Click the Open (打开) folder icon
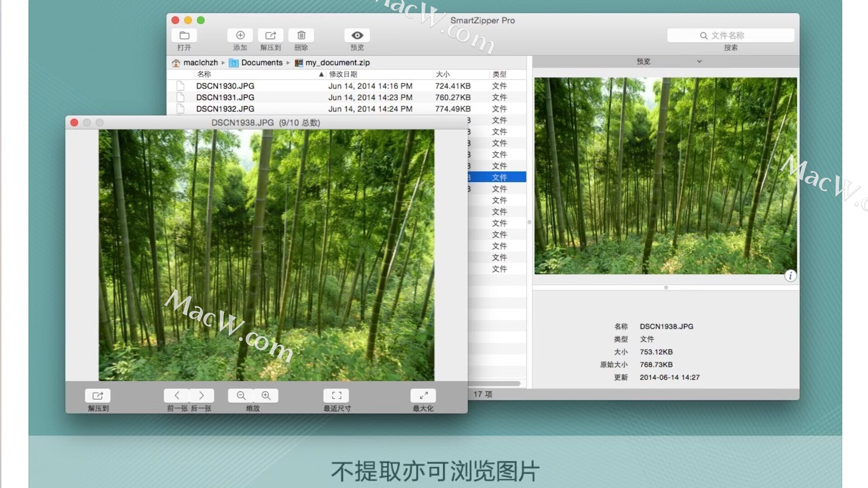 point(184,36)
